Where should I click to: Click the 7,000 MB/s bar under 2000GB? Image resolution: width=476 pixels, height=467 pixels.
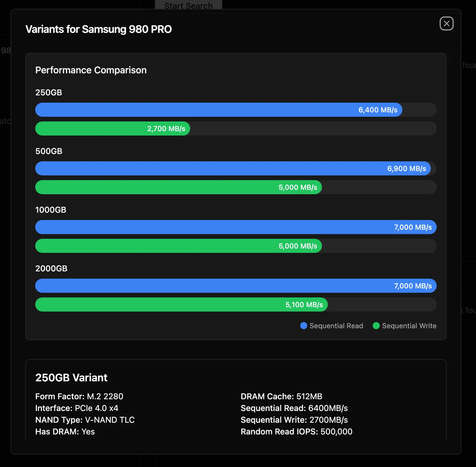point(236,286)
